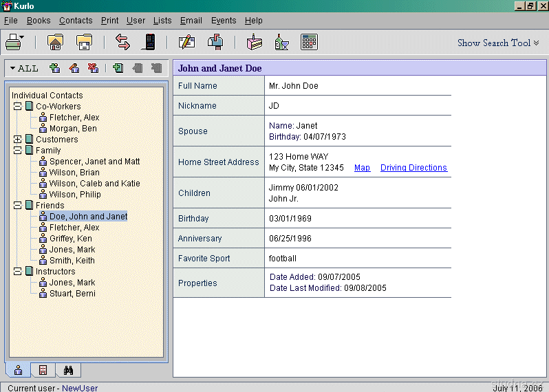Click the mobile phone toolbar icon
549x392 pixels.
coord(148,43)
